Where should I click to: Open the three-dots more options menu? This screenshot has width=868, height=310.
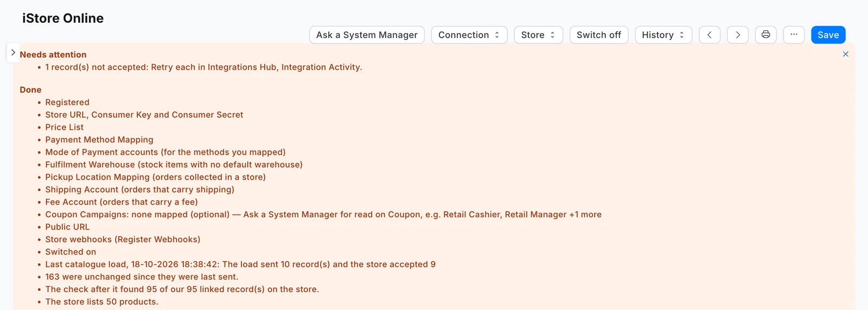pos(794,35)
